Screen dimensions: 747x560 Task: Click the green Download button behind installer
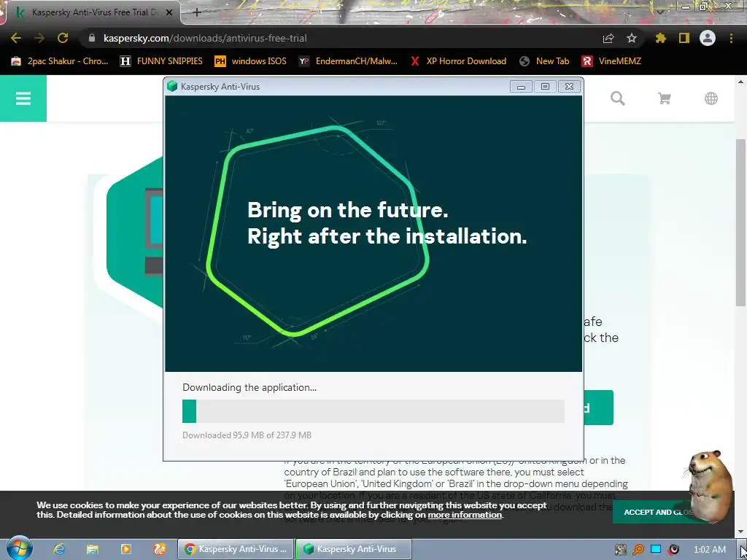(x=598, y=408)
